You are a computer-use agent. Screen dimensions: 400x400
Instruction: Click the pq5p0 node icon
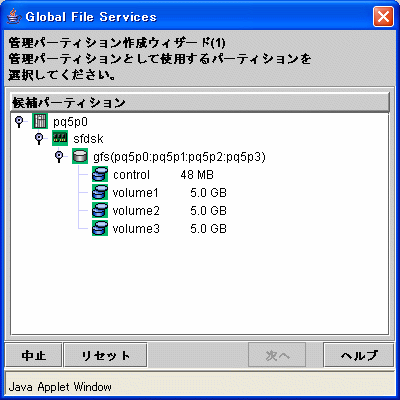pyautogui.click(x=40, y=121)
